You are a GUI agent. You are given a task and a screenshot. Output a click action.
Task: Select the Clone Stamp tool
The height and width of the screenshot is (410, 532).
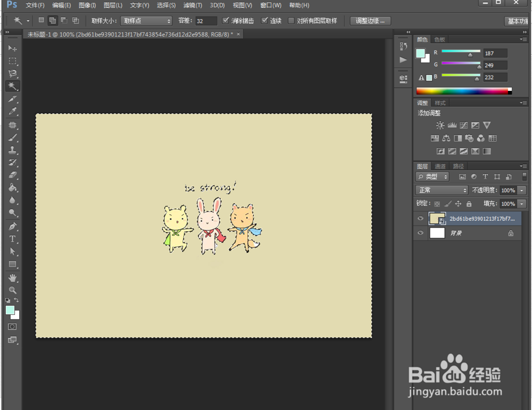pos(12,150)
